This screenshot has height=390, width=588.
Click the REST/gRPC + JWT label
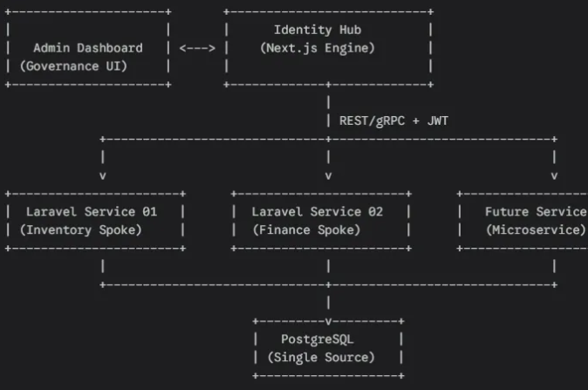(x=393, y=120)
